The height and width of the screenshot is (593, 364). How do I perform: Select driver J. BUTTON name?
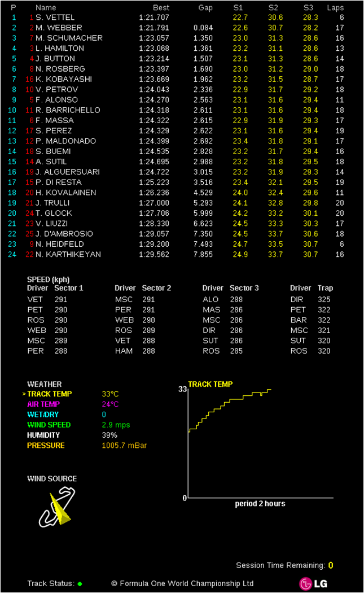[55, 59]
